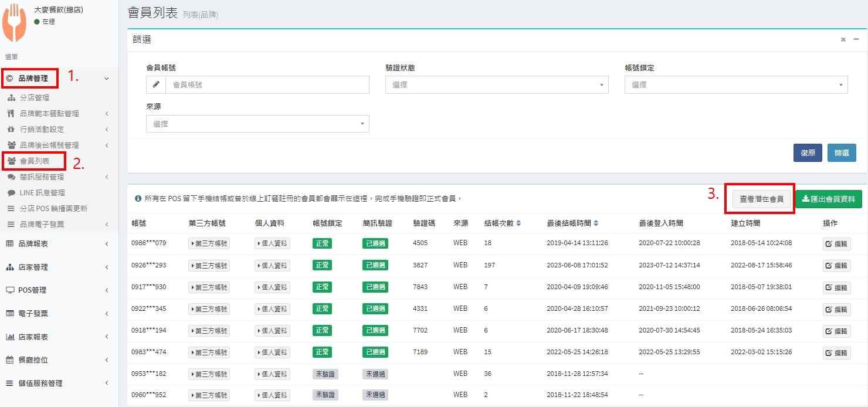
Task: Click the 篩選 button
Action: coord(842,152)
